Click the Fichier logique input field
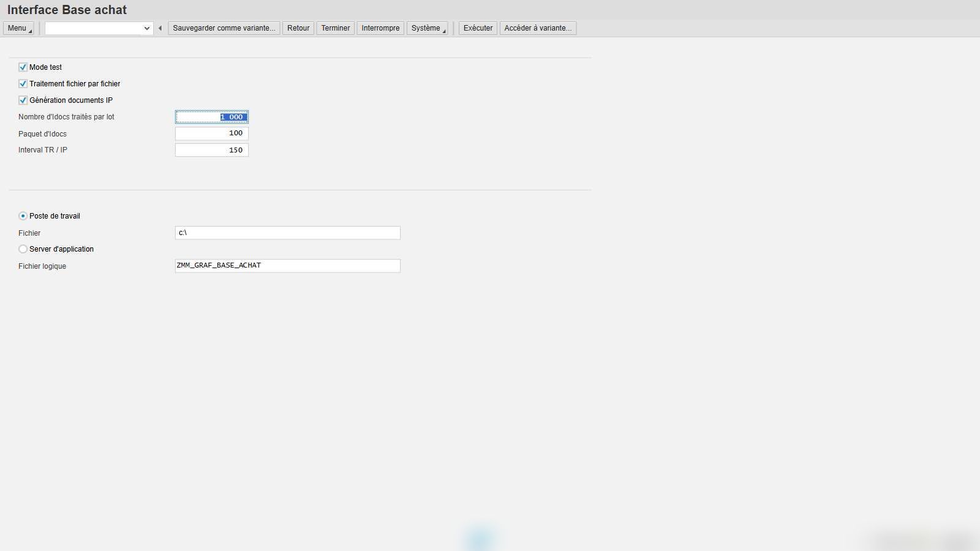 [288, 266]
